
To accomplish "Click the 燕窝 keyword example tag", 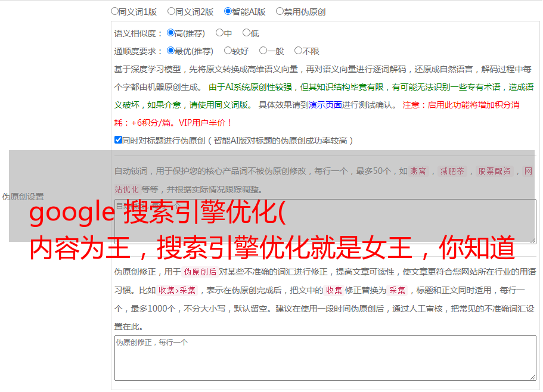I will pos(418,172).
